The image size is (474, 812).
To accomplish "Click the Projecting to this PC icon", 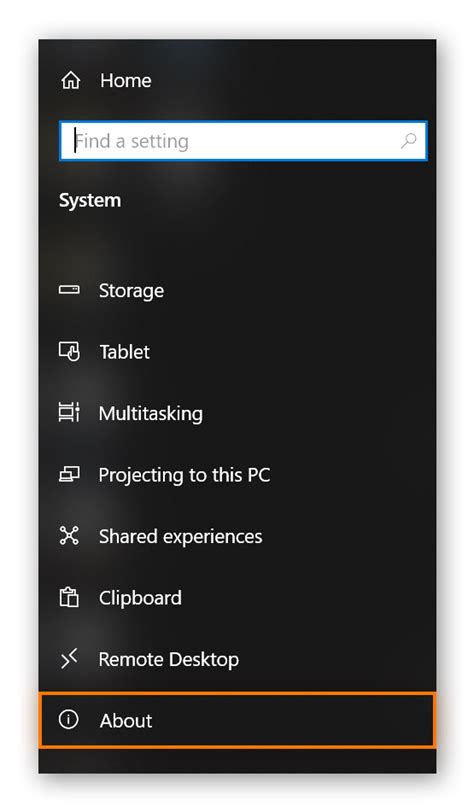I will (69, 474).
